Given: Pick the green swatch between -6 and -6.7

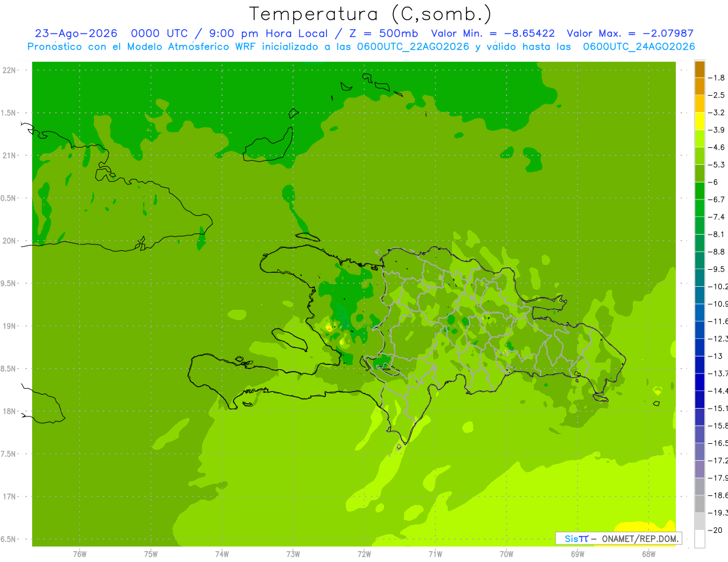Looking at the screenshot, I should coord(699,191).
